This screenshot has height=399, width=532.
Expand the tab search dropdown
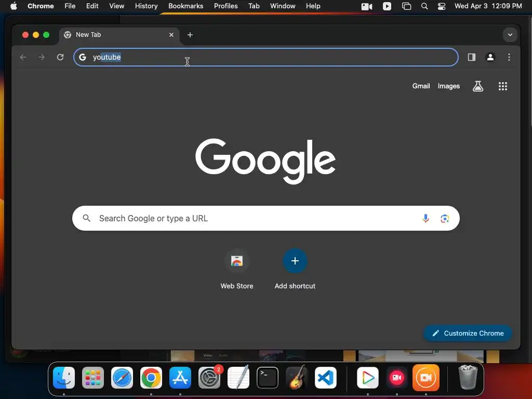pos(510,35)
